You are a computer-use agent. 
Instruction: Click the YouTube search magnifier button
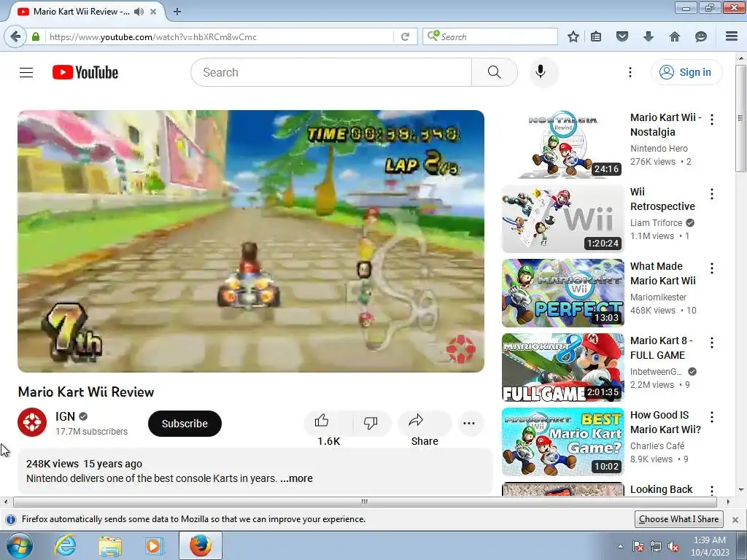click(495, 72)
